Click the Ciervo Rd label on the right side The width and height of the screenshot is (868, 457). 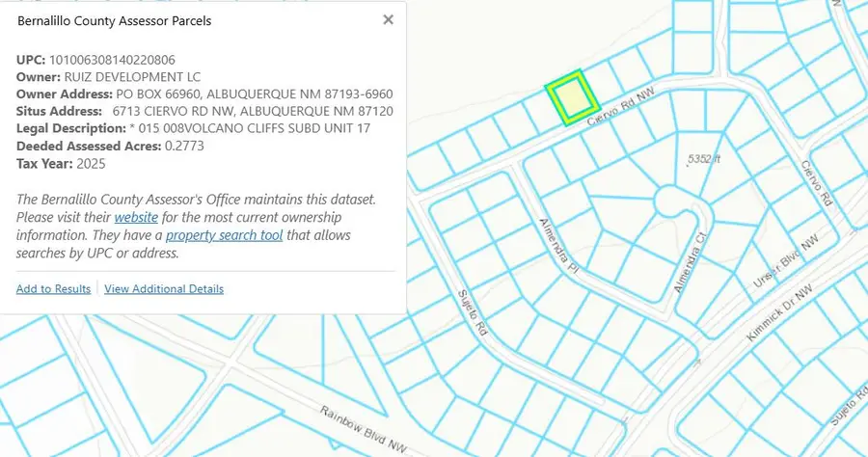click(x=817, y=183)
